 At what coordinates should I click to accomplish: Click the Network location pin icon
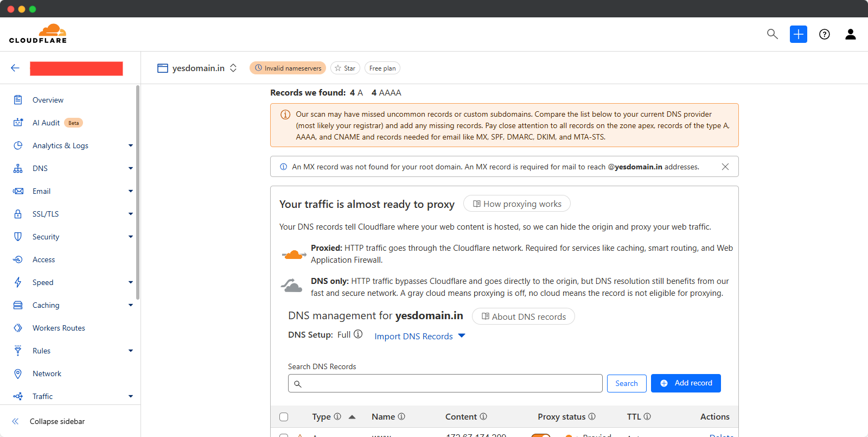(18, 373)
